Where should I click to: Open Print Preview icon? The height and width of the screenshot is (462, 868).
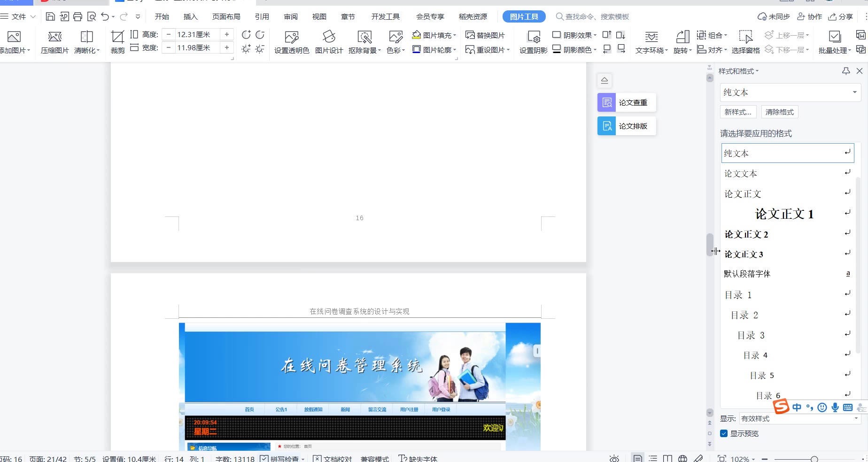[x=92, y=17]
